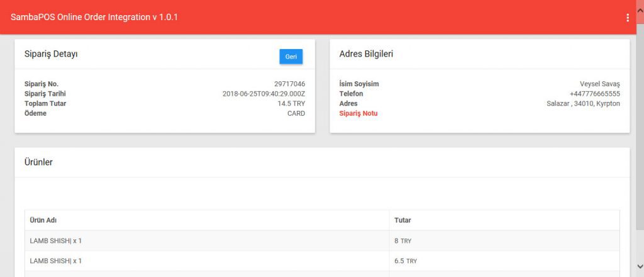Click the CARD payment value

[x=296, y=113]
